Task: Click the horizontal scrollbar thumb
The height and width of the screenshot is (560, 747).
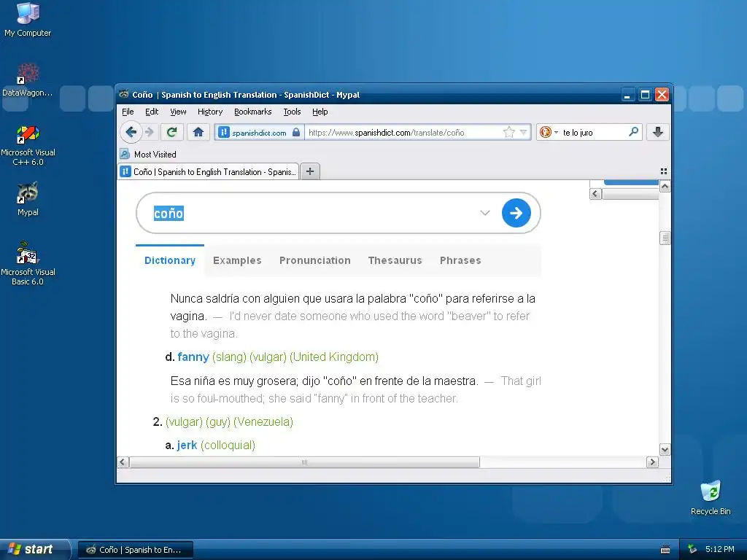Action: 304,462
